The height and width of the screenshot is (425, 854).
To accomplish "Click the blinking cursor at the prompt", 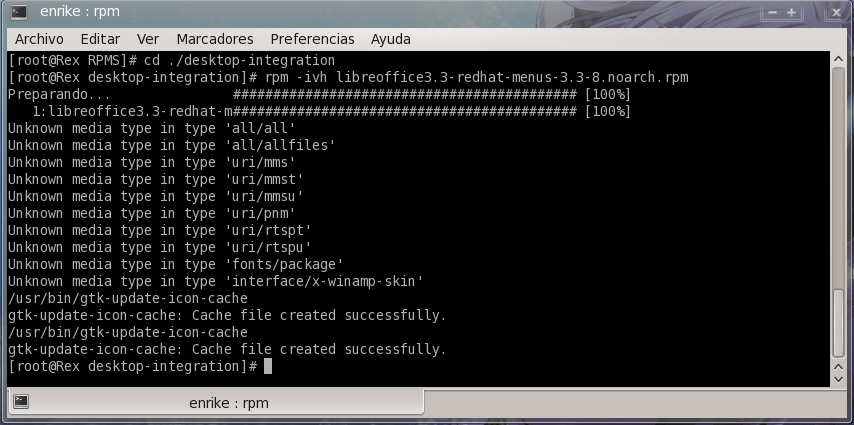I will [267, 366].
